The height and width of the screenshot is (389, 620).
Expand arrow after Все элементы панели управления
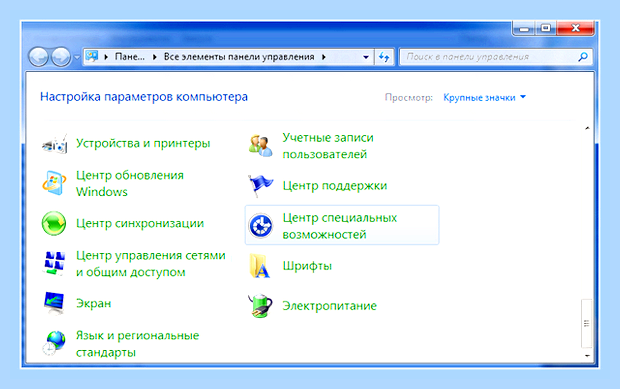coord(324,57)
